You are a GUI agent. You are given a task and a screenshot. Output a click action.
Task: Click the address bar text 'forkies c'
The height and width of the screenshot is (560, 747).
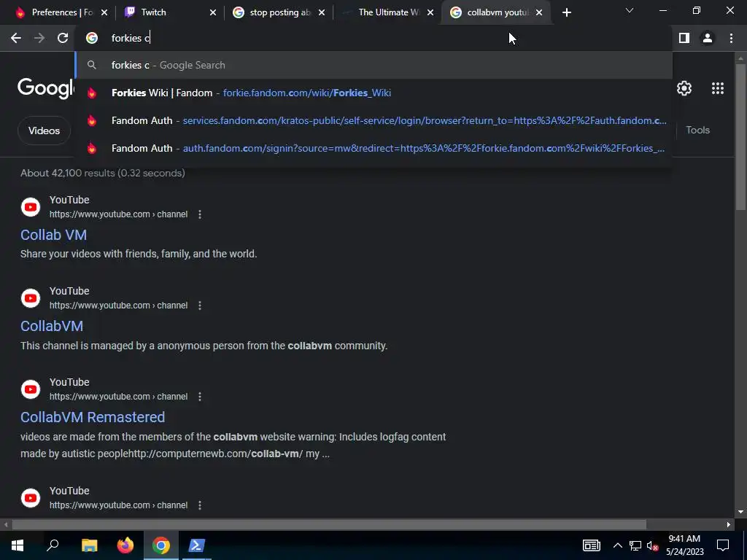(x=131, y=38)
